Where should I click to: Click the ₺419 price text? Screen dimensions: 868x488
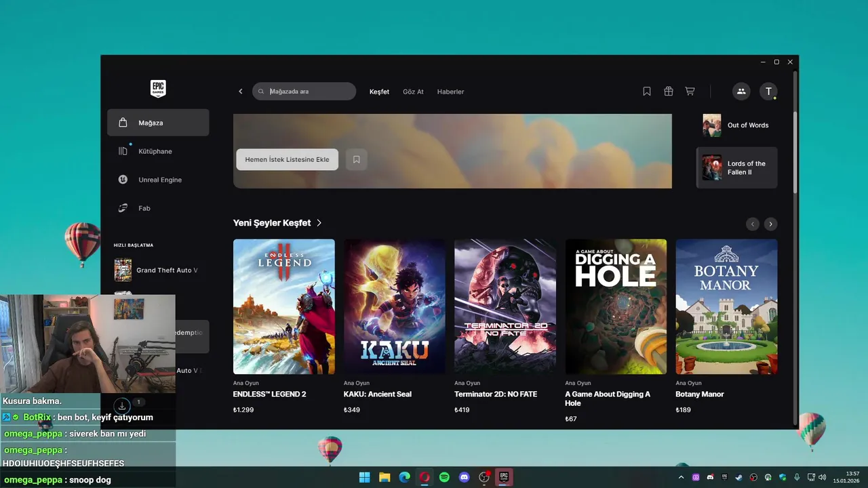(462, 410)
